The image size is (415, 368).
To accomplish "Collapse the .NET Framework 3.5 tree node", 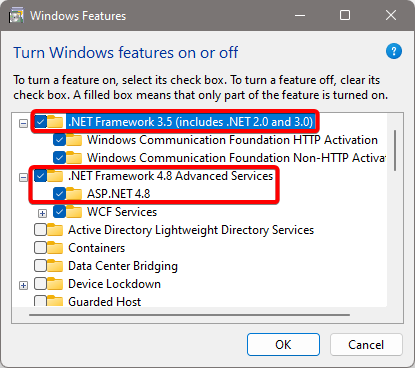I will [x=23, y=123].
